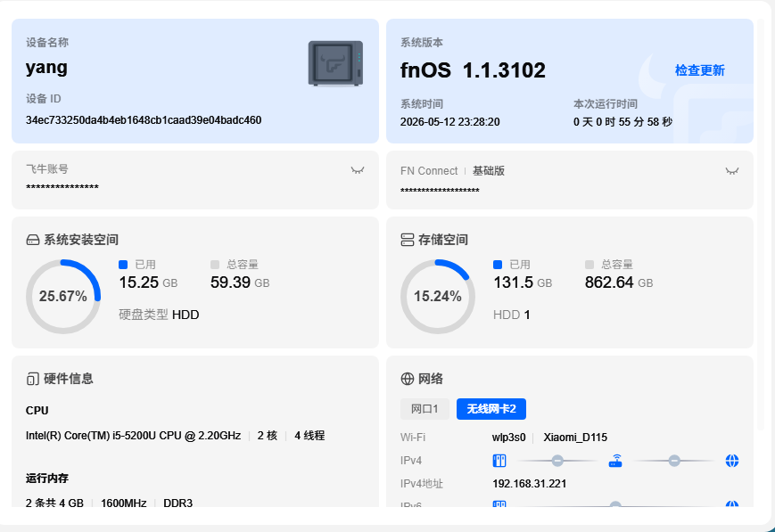Reveal the hidden FN Connect ID with eye icon
Image resolution: width=775 pixels, height=532 pixels.
(732, 171)
